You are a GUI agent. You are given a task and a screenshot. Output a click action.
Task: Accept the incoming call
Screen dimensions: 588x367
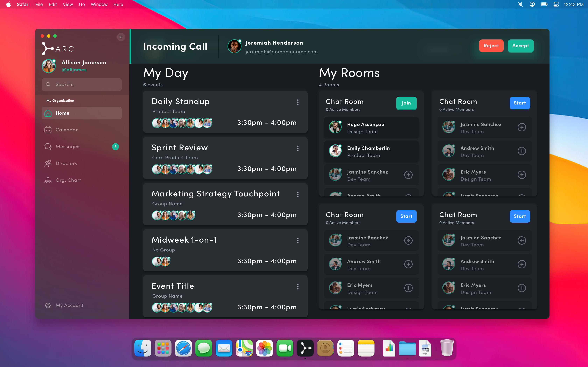coord(520,46)
